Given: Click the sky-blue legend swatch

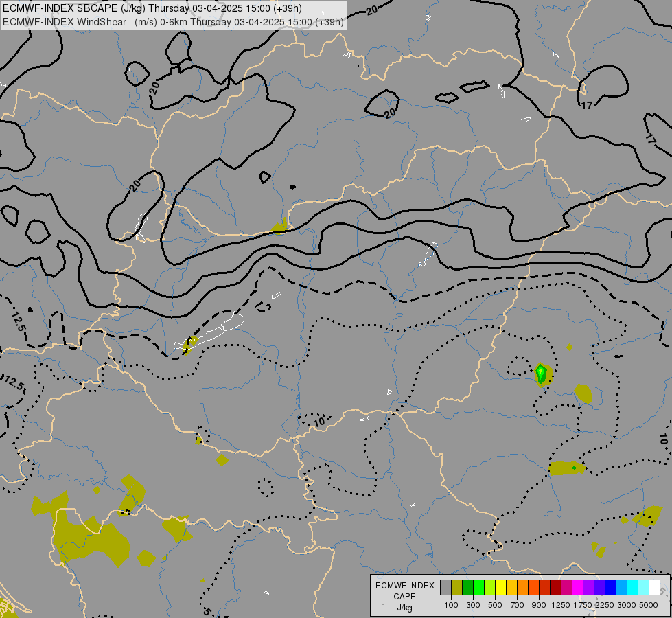Looking at the screenshot, I should click(621, 588).
